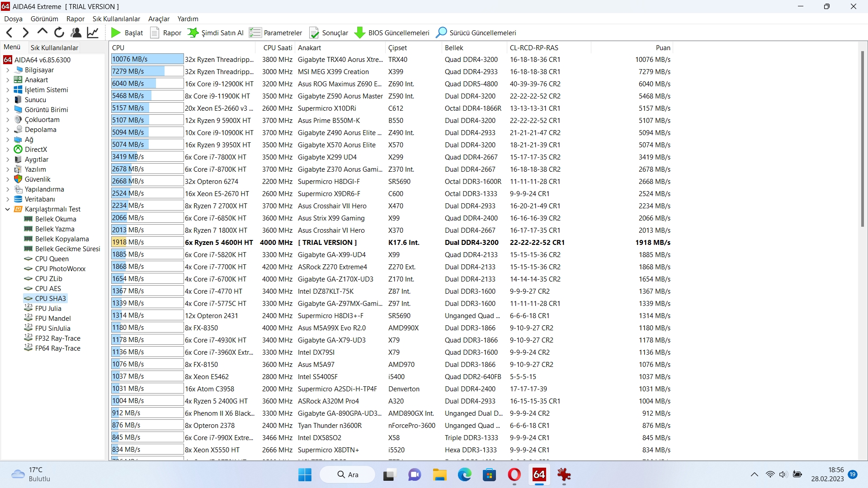868x488 pixels.
Task: Click the Forward navigation arrow
Action: (x=26, y=33)
